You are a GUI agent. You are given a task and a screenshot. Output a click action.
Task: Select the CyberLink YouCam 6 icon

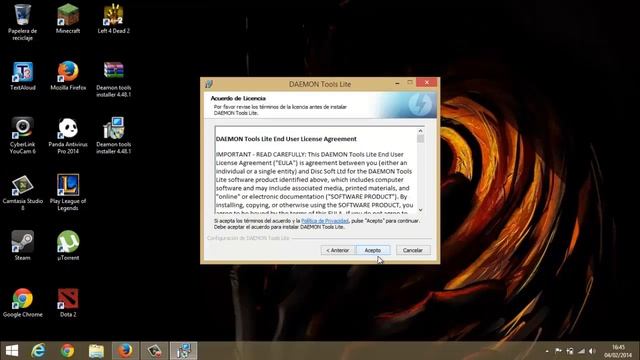(22, 136)
